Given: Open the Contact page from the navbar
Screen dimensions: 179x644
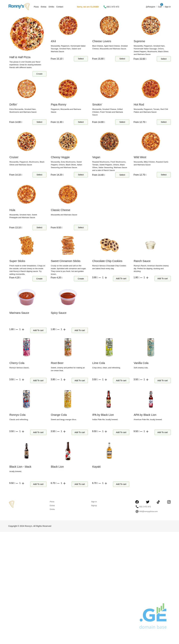Looking at the screenshot, I should [60, 7].
